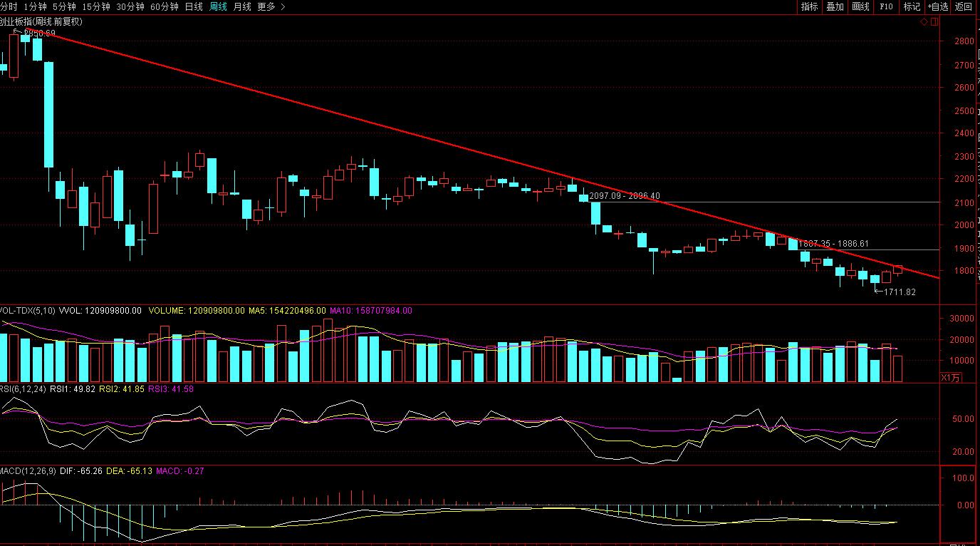Click the 50.00 RSI axis label

[x=964, y=419]
